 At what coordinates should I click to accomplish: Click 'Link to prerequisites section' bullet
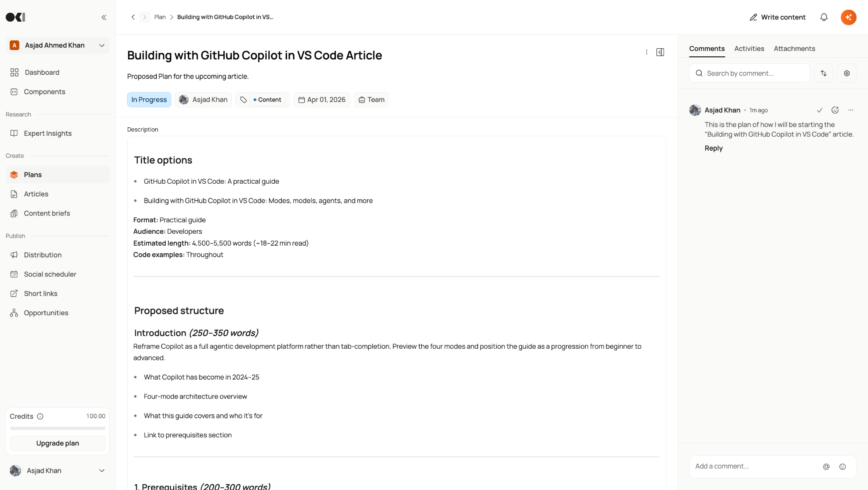[188, 435]
